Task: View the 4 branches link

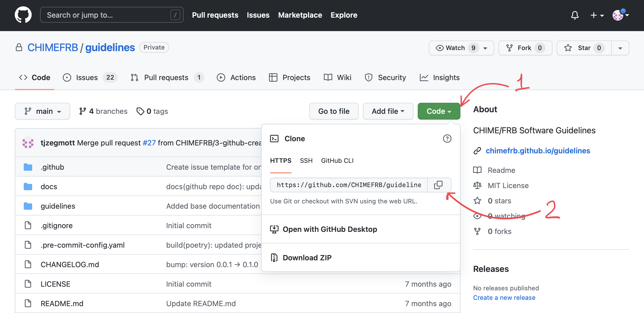Action: click(x=103, y=111)
